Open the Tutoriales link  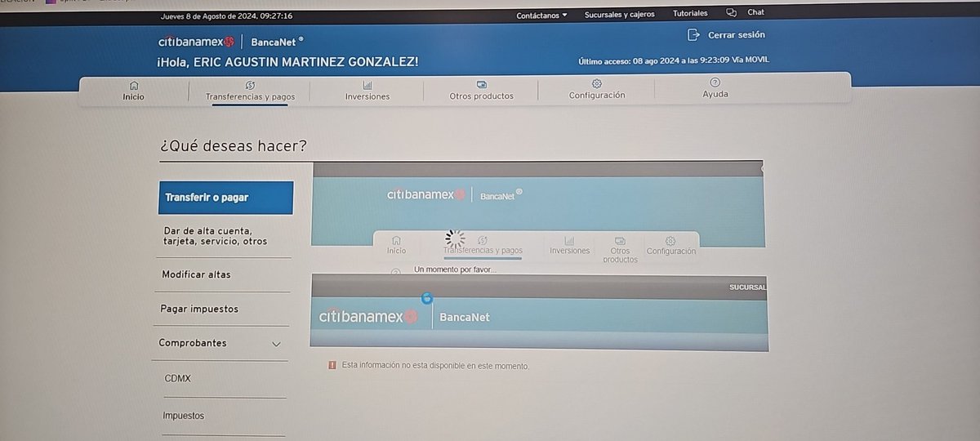click(x=690, y=13)
